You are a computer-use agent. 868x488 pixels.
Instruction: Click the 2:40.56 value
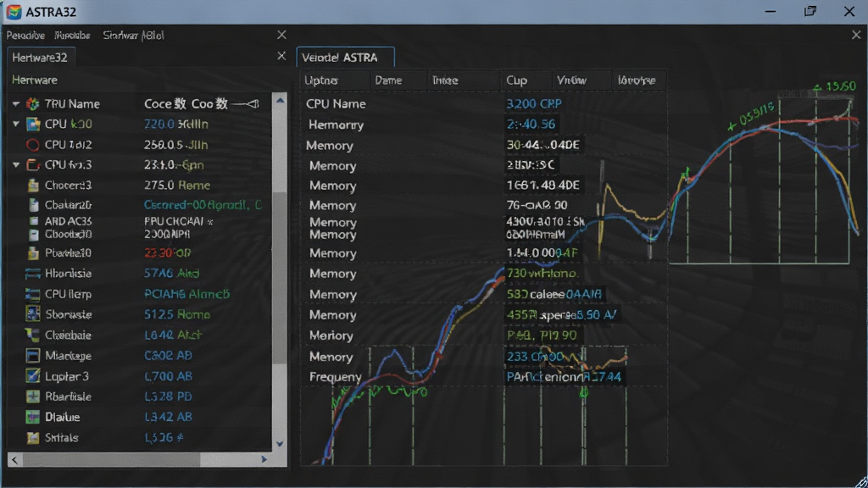(x=531, y=124)
